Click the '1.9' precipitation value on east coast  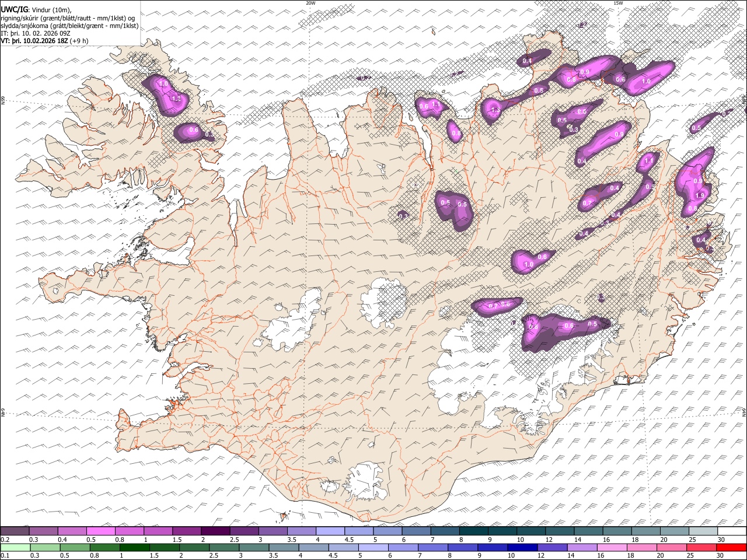700,195
